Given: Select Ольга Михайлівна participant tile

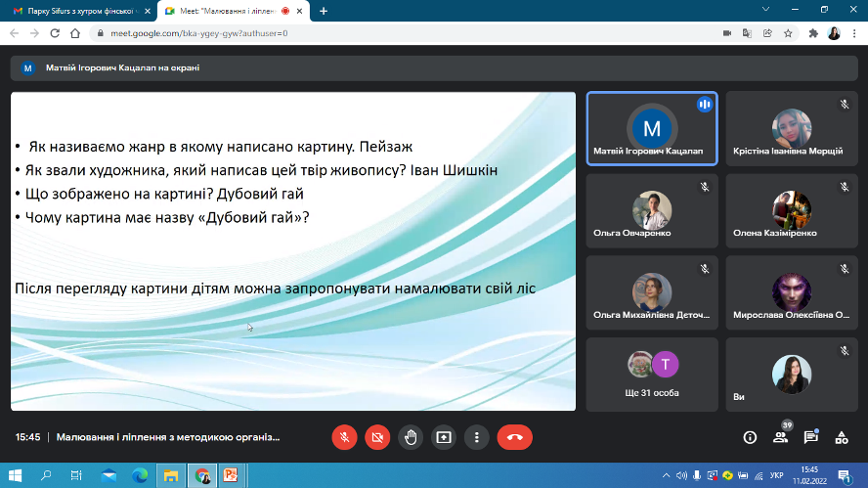Looking at the screenshot, I should pyautogui.click(x=652, y=292).
